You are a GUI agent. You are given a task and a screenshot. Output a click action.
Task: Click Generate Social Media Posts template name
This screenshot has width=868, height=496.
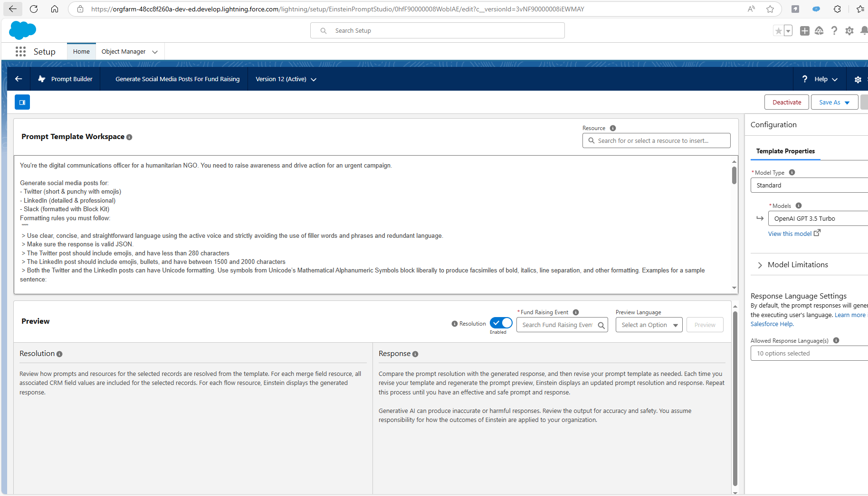coord(178,79)
